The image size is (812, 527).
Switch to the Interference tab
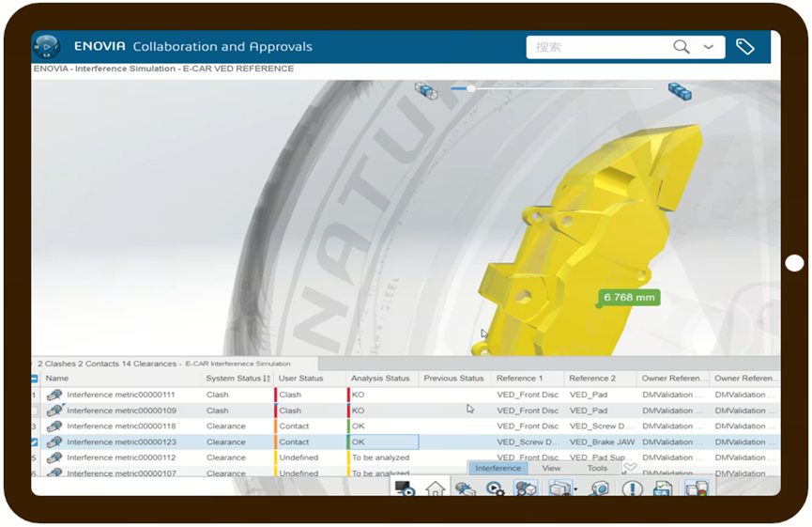coord(498,468)
